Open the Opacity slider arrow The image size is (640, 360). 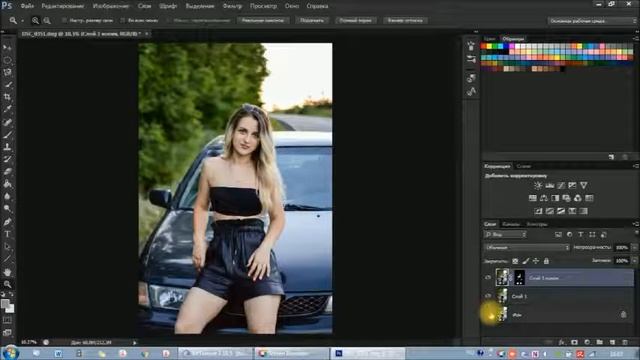point(634,248)
